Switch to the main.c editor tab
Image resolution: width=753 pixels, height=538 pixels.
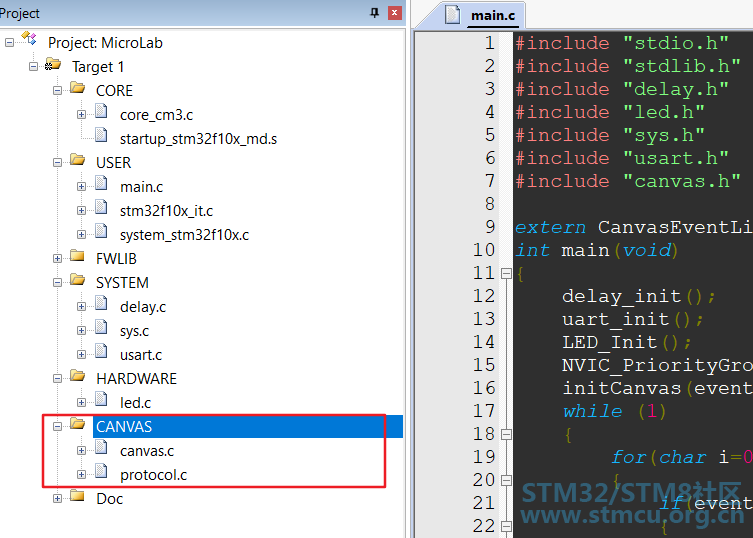(x=493, y=15)
